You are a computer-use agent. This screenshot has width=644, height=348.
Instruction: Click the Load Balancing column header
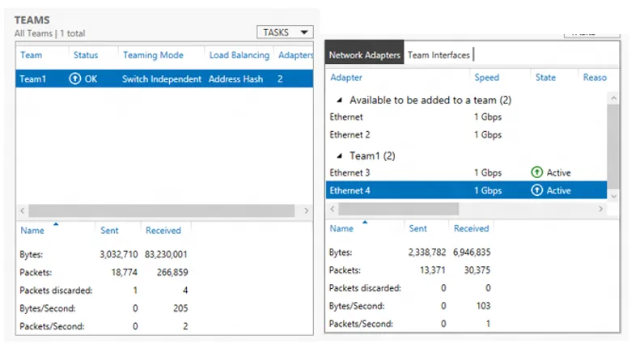239,55
